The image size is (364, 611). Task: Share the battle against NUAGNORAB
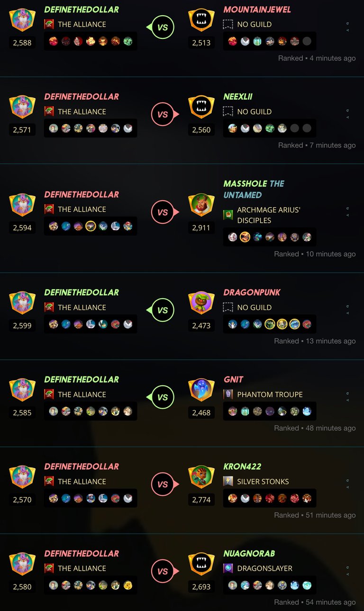tap(348, 574)
